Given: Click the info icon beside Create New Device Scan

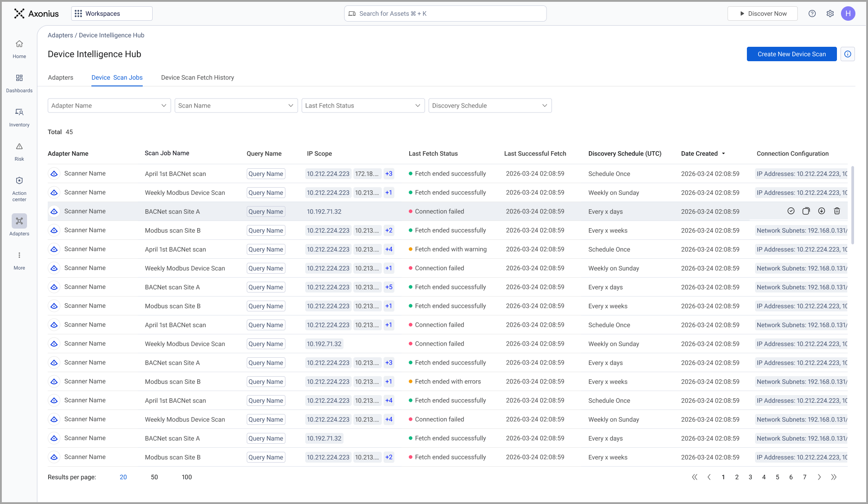Looking at the screenshot, I should click(848, 54).
